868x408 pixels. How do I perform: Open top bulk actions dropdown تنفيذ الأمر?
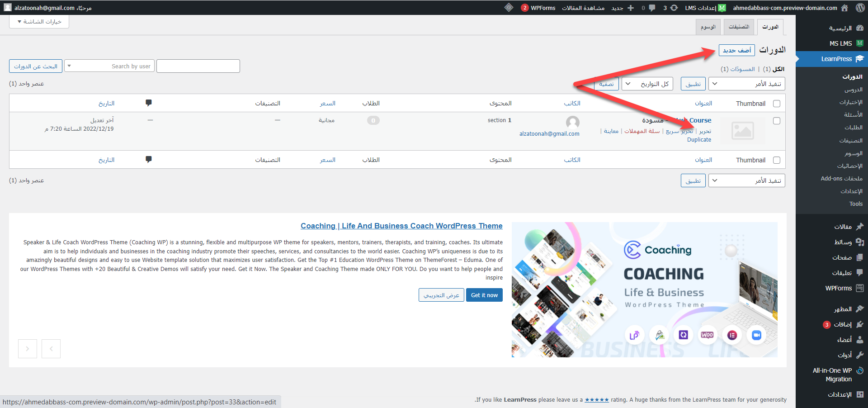[x=747, y=84]
